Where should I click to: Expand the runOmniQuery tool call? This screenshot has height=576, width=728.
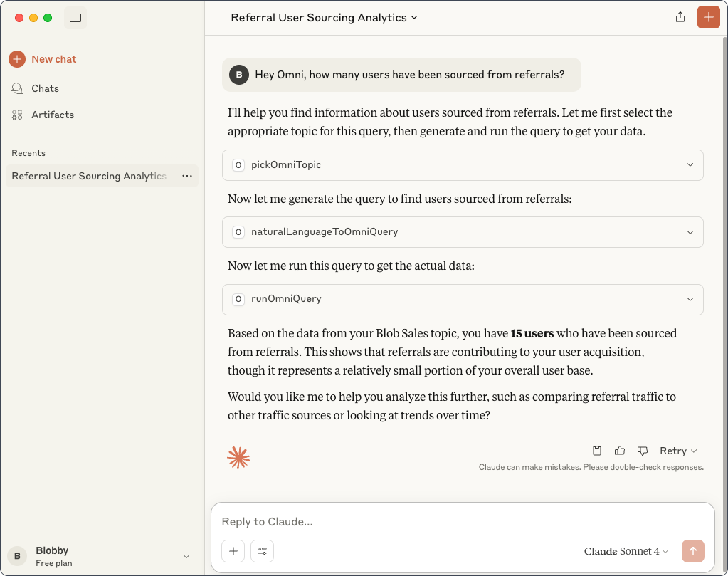463,299
